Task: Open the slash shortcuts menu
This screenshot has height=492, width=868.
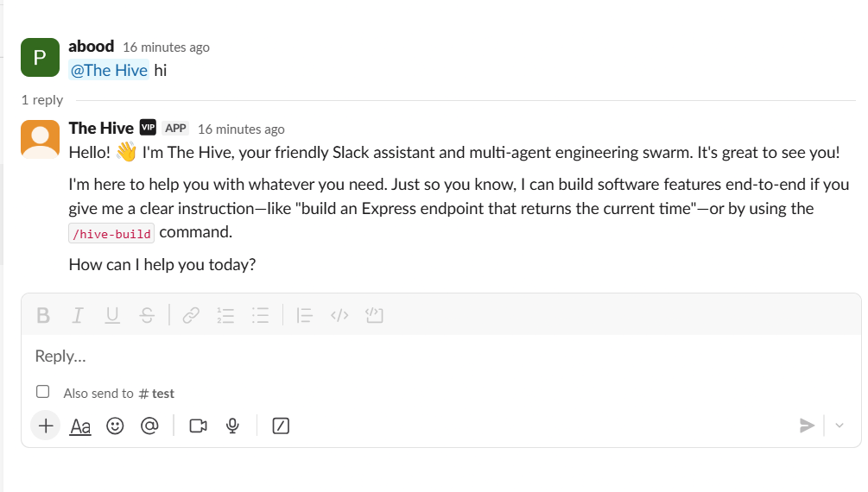Action: [x=281, y=426]
